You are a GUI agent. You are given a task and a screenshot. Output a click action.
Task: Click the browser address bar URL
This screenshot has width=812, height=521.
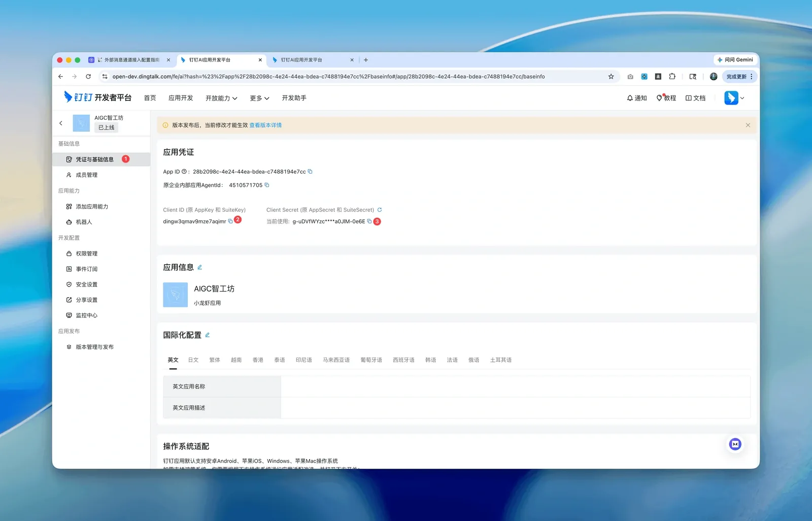[328, 77]
